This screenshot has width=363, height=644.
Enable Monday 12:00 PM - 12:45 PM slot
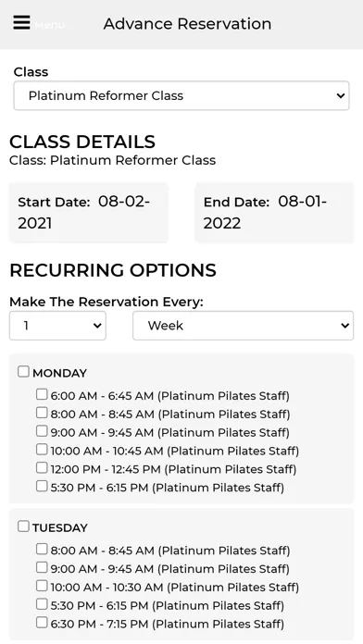tap(42, 468)
